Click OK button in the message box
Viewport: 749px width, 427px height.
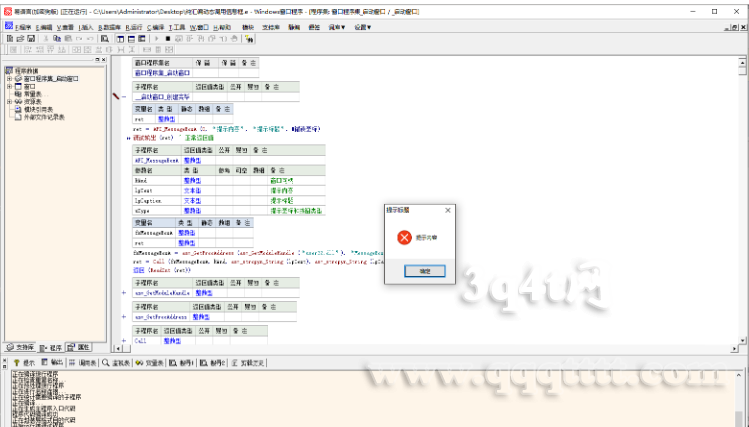click(425, 271)
